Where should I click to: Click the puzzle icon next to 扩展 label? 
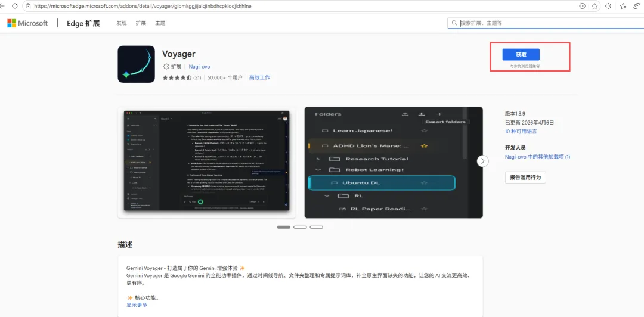point(166,67)
